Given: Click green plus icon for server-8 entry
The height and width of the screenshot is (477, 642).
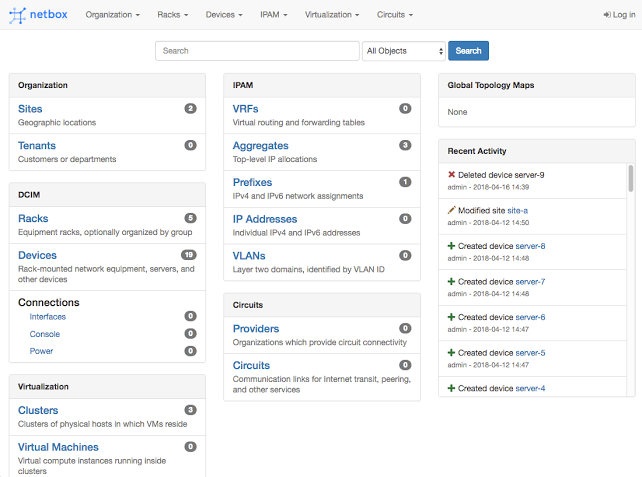Looking at the screenshot, I should point(452,246).
